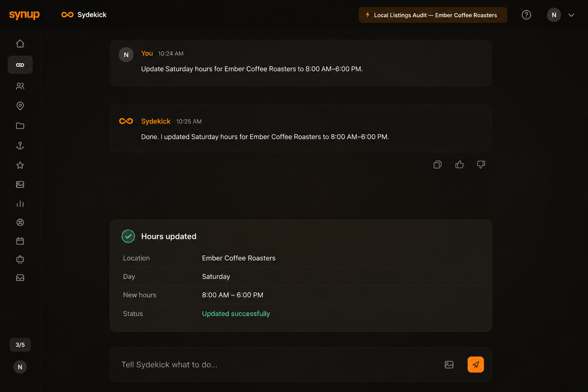This screenshot has width=588, height=392.
Task: Click the attach image icon in message box
Action: coord(449,364)
